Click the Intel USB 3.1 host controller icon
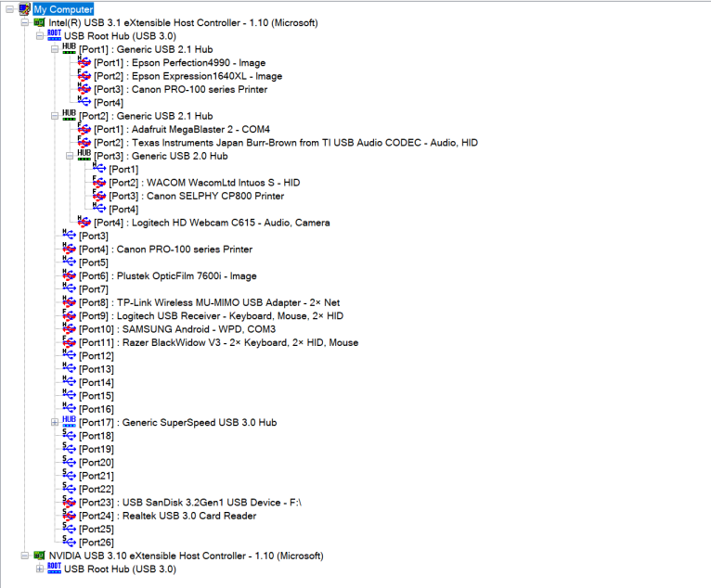 [40, 22]
